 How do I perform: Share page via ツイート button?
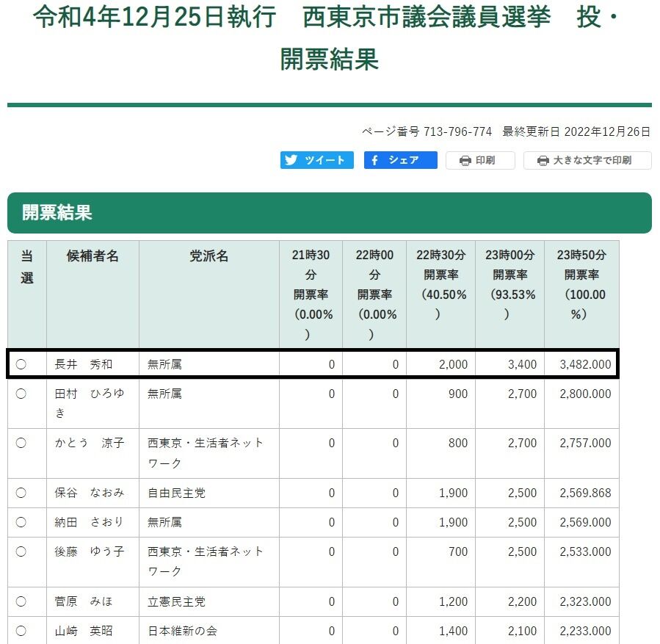(317, 160)
